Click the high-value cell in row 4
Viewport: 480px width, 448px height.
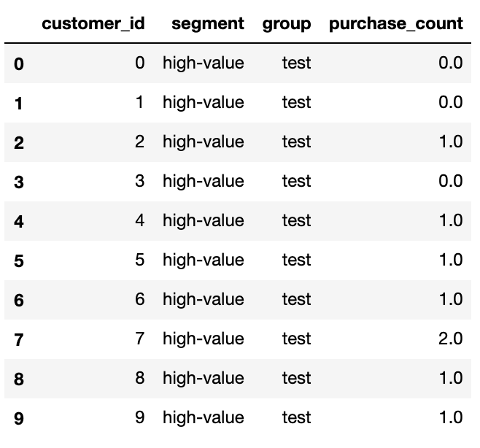click(x=204, y=220)
